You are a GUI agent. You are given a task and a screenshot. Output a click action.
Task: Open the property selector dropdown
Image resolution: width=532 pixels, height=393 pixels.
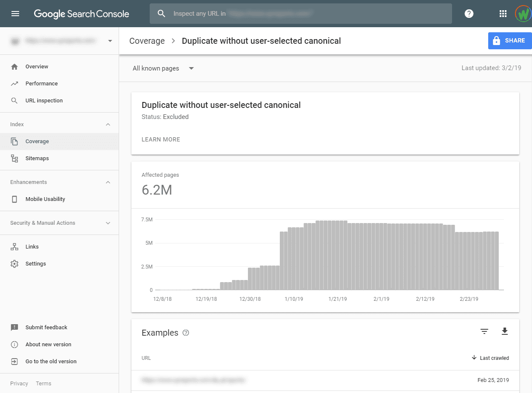(110, 41)
